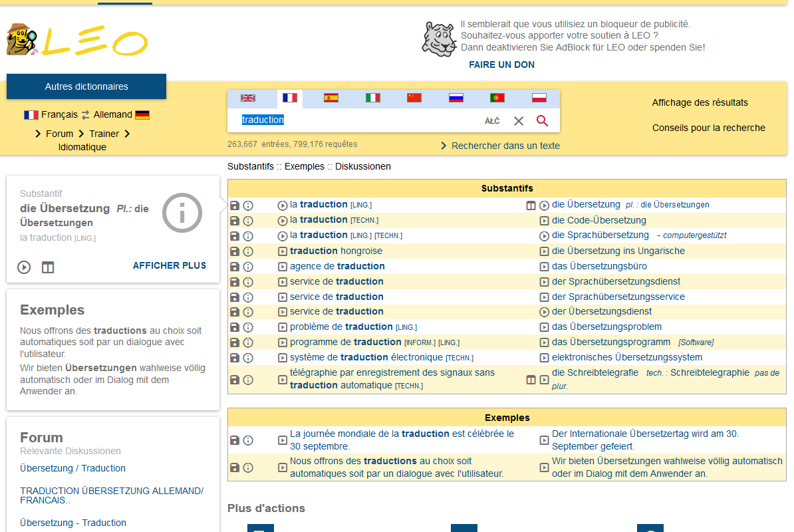Play audio for 'Der Internationale Übersetzertag' example

click(545, 440)
